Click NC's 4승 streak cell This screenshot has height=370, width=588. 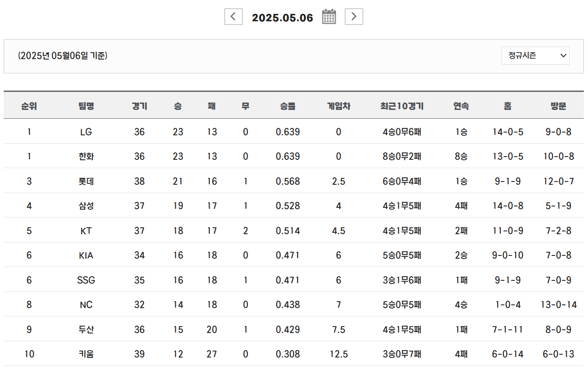coord(461,305)
